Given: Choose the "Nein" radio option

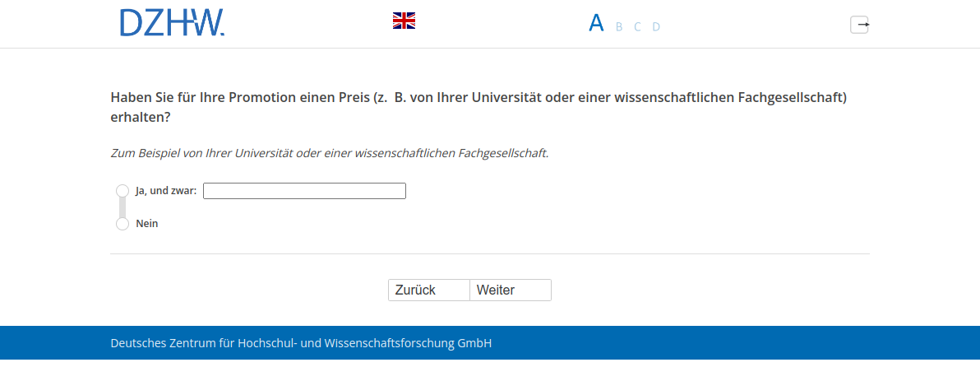Looking at the screenshot, I should coord(122,224).
